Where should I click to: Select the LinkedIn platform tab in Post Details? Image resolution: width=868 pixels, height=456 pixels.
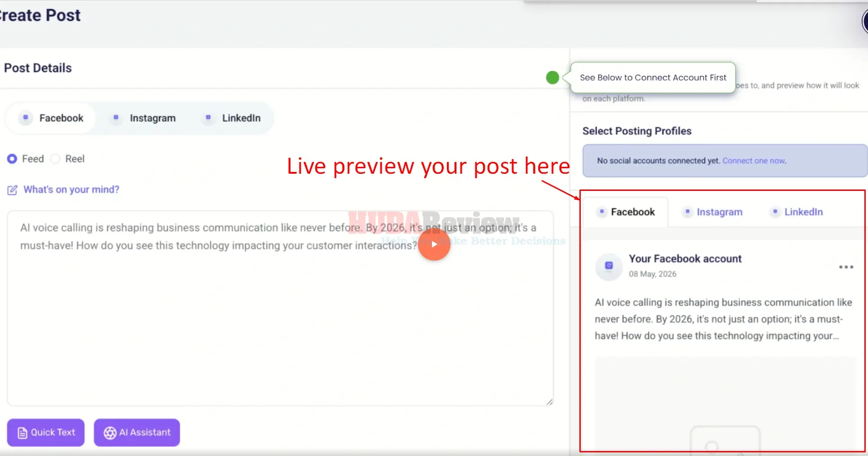pyautogui.click(x=232, y=118)
